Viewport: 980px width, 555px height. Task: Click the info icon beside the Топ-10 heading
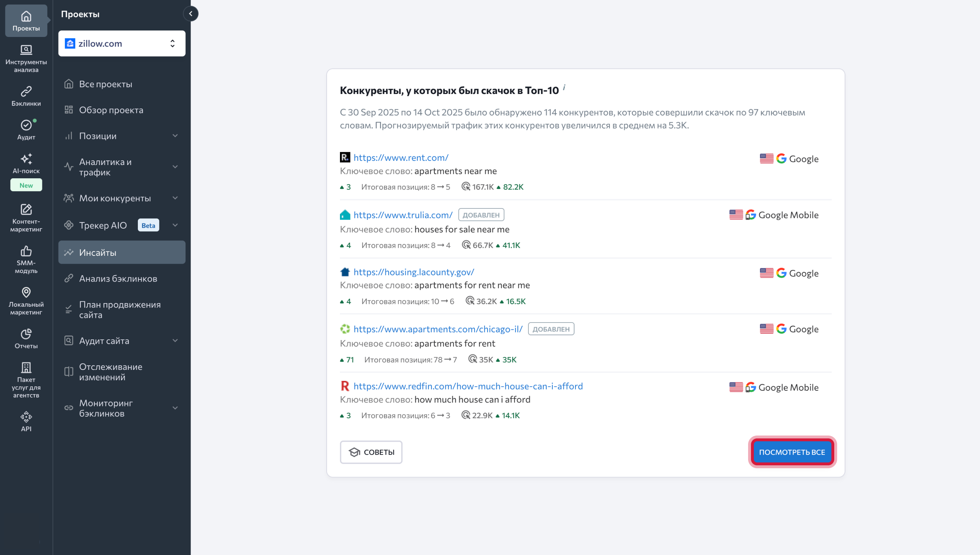click(564, 88)
